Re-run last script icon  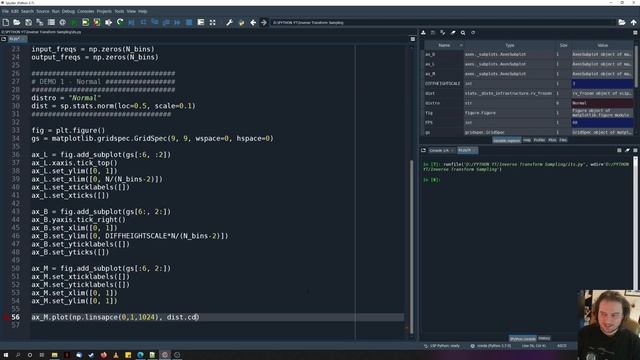[x=120, y=22]
